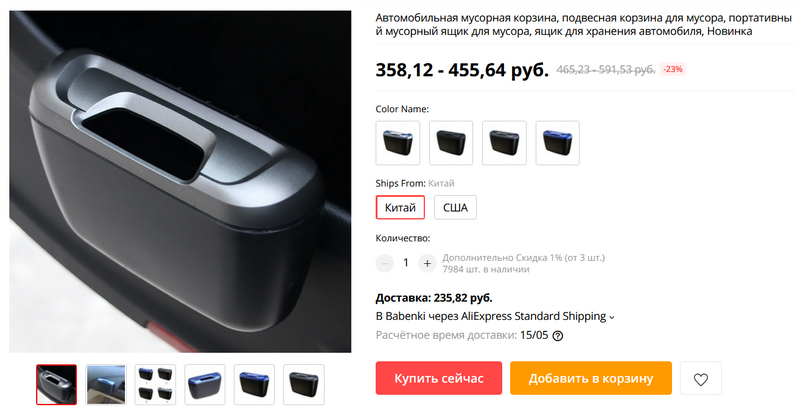This screenshot has width=800, height=409.
Task: Open thumbnail showing four bin variants
Action: pos(155,385)
